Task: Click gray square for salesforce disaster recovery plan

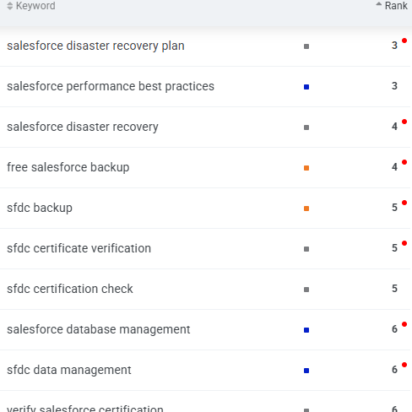Action: pyautogui.click(x=306, y=46)
